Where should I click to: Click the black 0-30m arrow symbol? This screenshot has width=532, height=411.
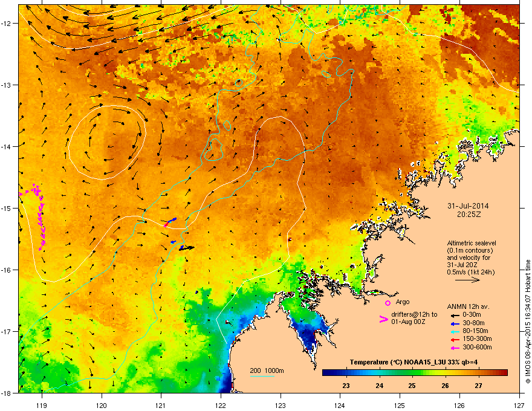tap(455, 316)
